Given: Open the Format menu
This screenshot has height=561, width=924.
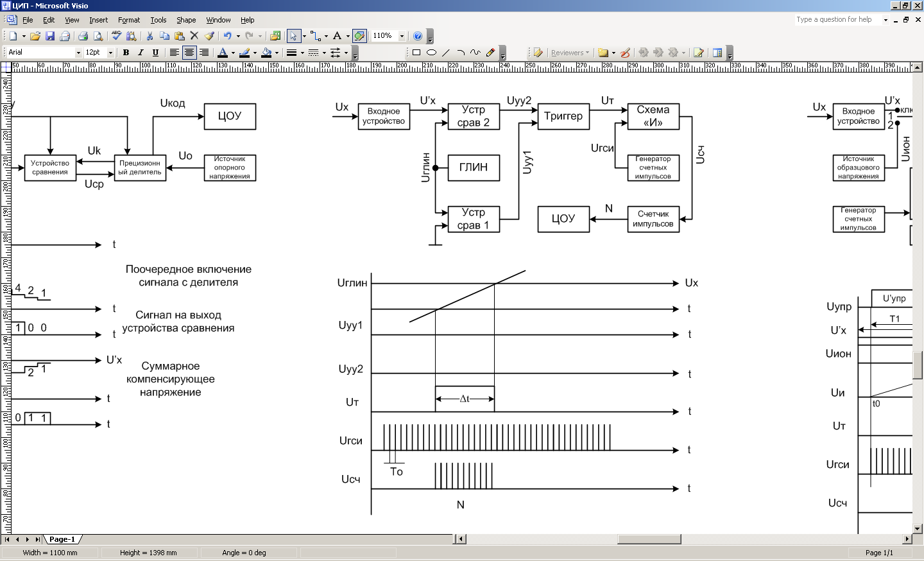Looking at the screenshot, I should click(x=129, y=20).
